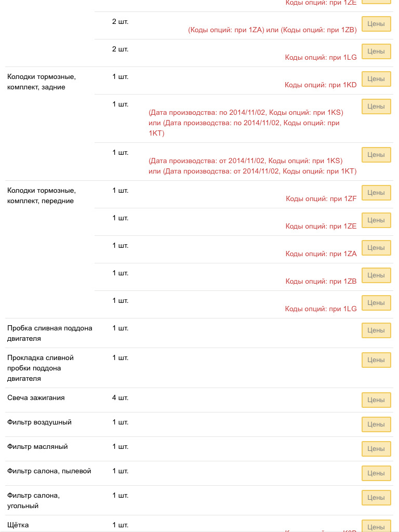Open prices for rear brake pads 1KD option
The height and width of the screenshot is (532, 399).
tap(376, 79)
